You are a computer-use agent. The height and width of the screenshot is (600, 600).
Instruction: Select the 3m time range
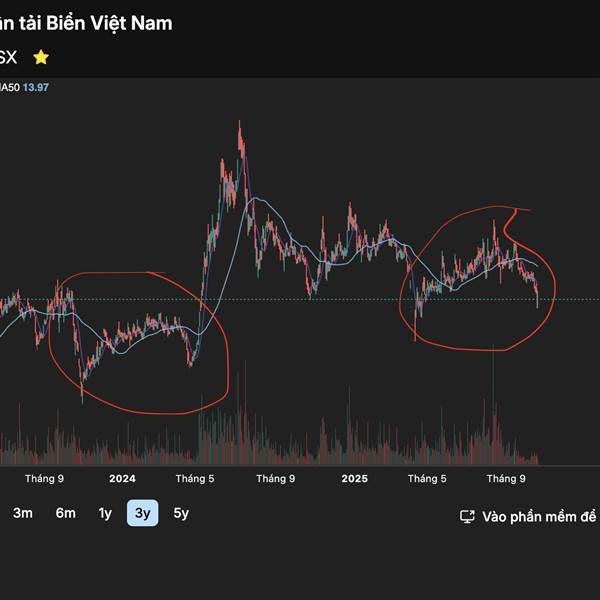tap(23, 513)
